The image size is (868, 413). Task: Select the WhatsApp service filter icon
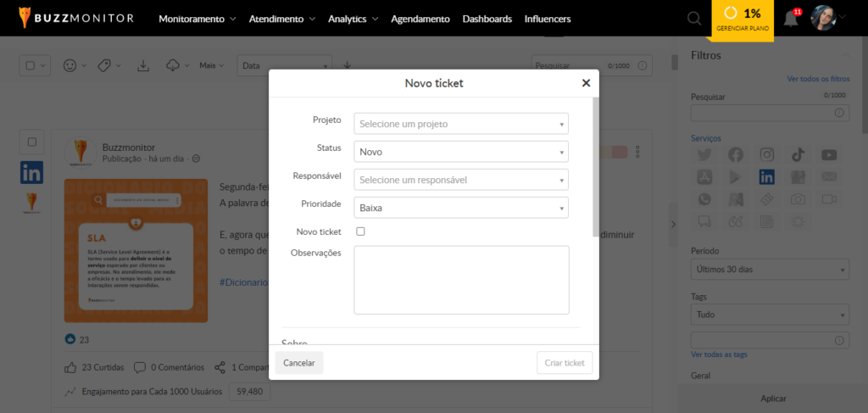[704, 199]
